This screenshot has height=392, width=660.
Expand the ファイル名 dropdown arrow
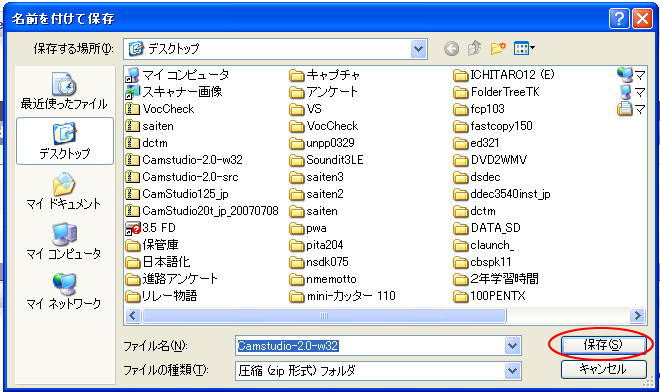512,346
